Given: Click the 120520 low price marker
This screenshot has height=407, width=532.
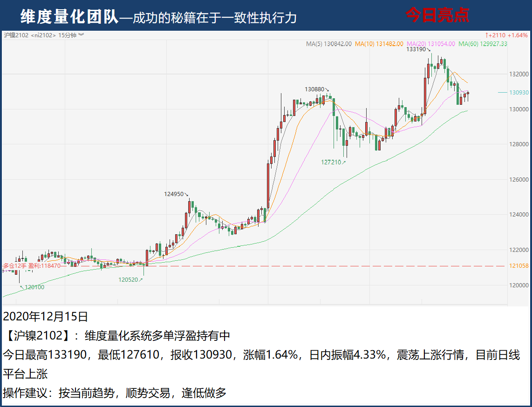Looking at the screenshot, I should pos(130,280).
